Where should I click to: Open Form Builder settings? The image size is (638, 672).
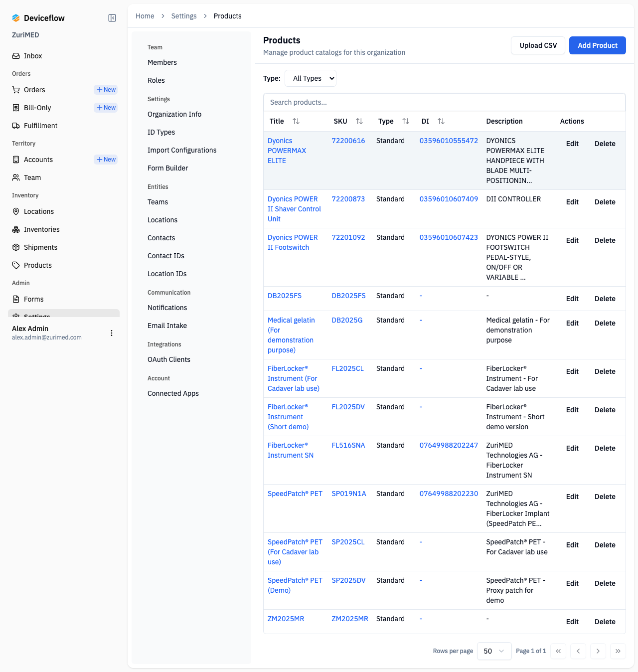click(x=167, y=168)
